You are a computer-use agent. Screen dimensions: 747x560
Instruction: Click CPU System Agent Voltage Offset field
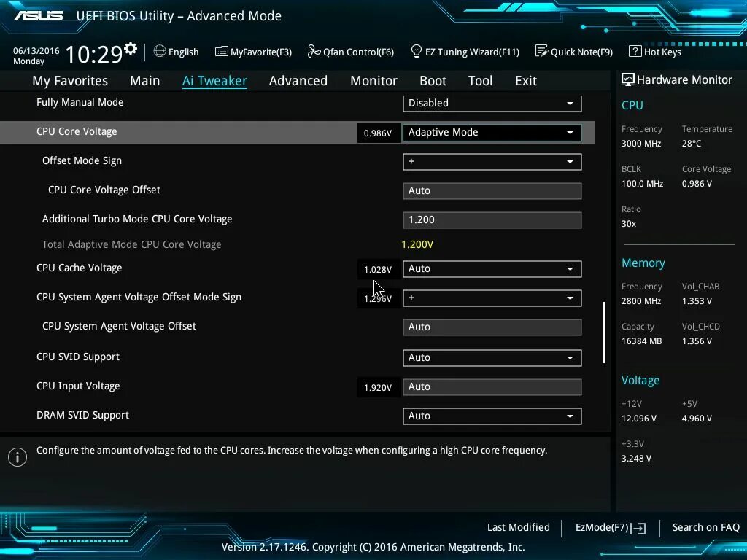tap(492, 327)
